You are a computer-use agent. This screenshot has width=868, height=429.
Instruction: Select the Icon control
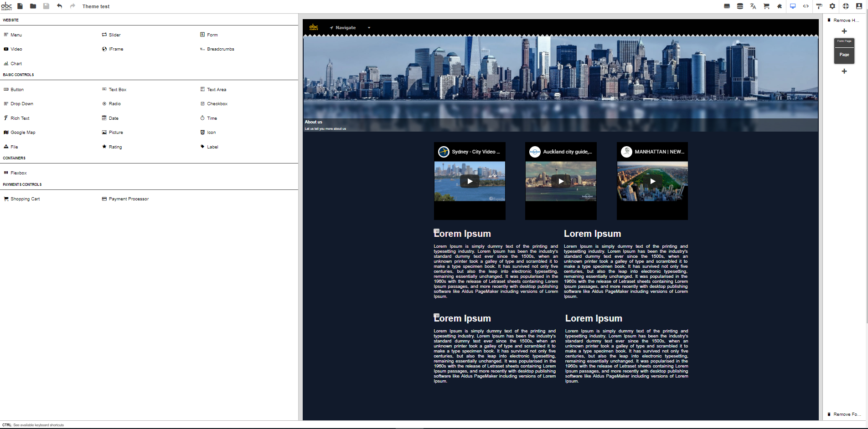[x=208, y=132]
